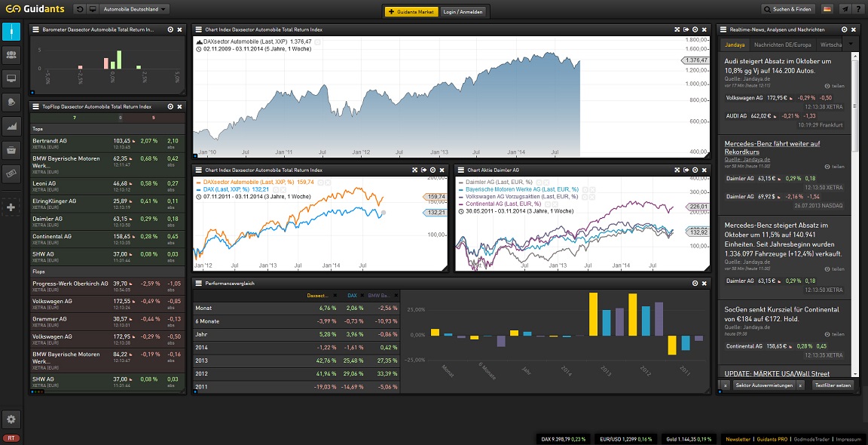Select the Grammer AG row in Flops
Screen dimensions: 868x445
tap(107, 321)
